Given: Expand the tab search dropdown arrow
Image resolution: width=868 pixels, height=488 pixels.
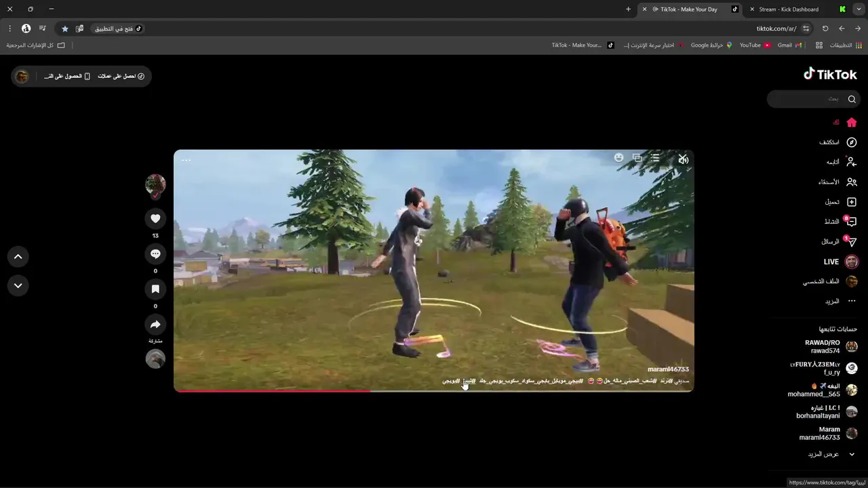Looking at the screenshot, I should point(859,9).
